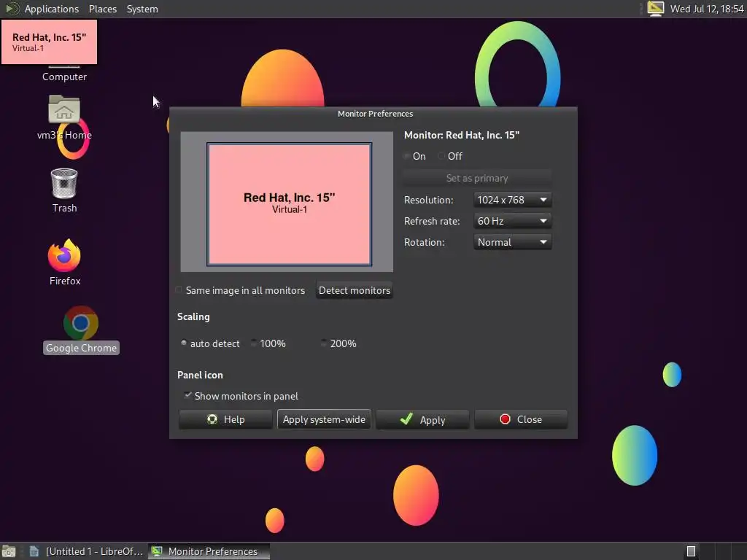Turn the monitor On
Viewport: 747px width, 560px height.
(414, 156)
